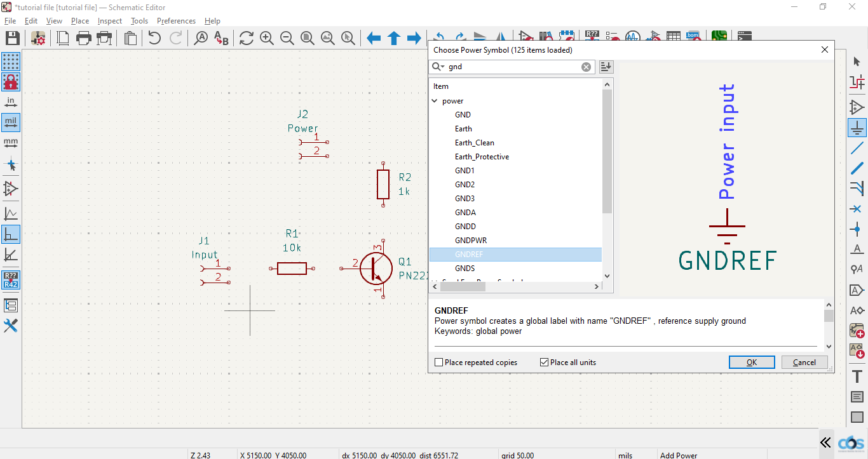This screenshot has height=459, width=868.
Task: Zoom to fit the page
Action: [308, 38]
